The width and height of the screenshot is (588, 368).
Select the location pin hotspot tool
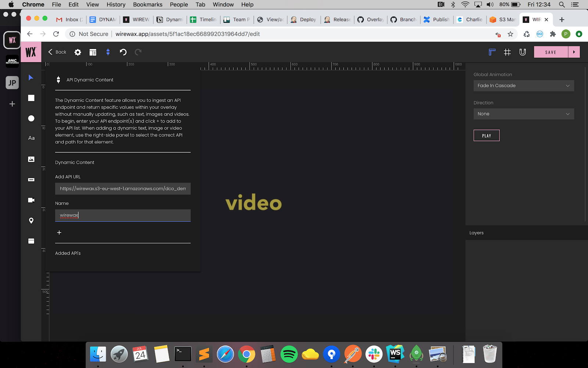[31, 220]
